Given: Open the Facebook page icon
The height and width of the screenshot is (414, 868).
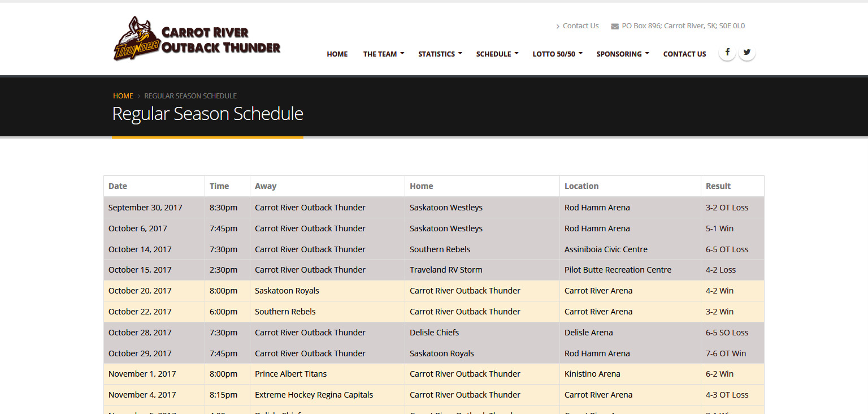Looking at the screenshot, I should pyautogui.click(x=727, y=53).
